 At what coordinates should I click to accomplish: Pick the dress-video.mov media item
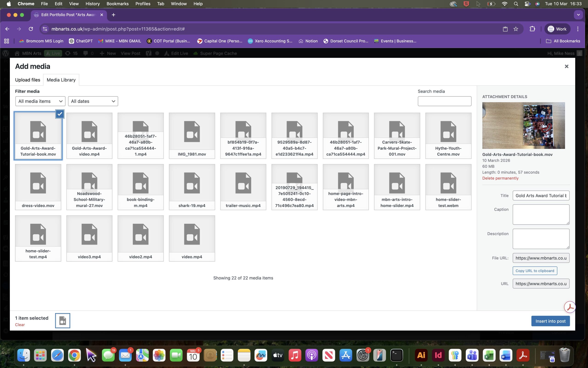[38, 187]
